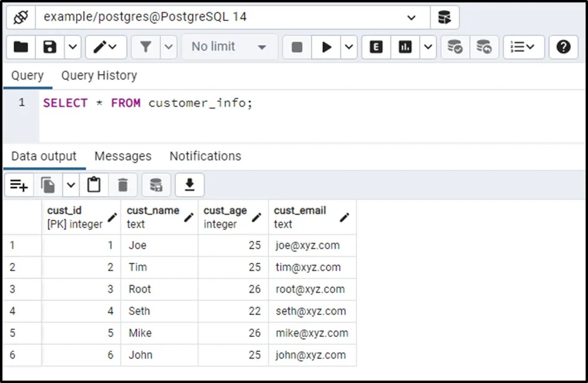Open the macros list dropdown
The height and width of the screenshot is (383, 588).
pos(523,47)
